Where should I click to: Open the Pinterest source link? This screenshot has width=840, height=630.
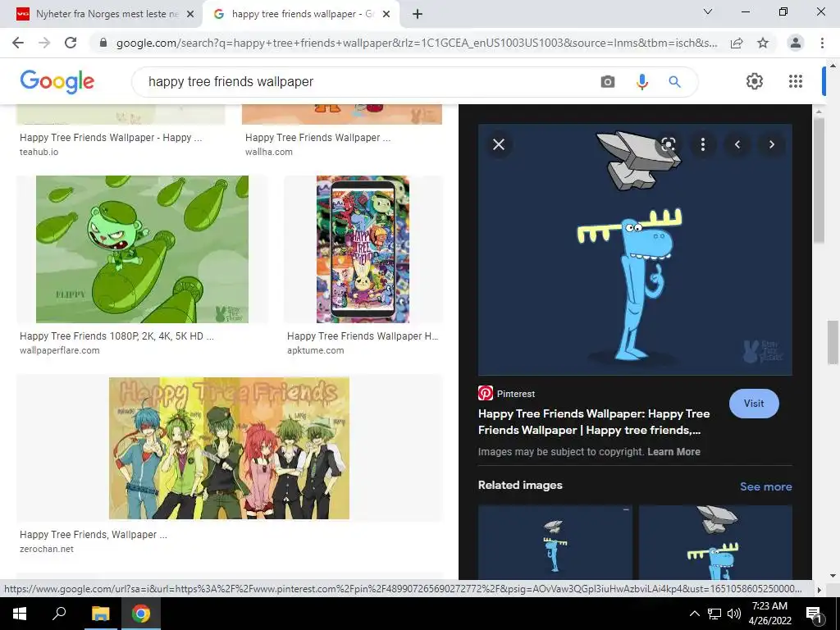(x=506, y=393)
